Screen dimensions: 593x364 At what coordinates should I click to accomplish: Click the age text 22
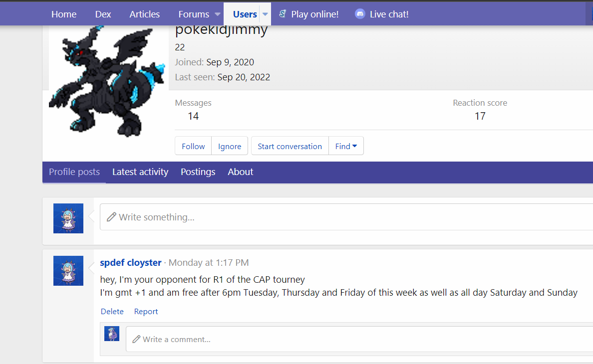[x=180, y=47]
